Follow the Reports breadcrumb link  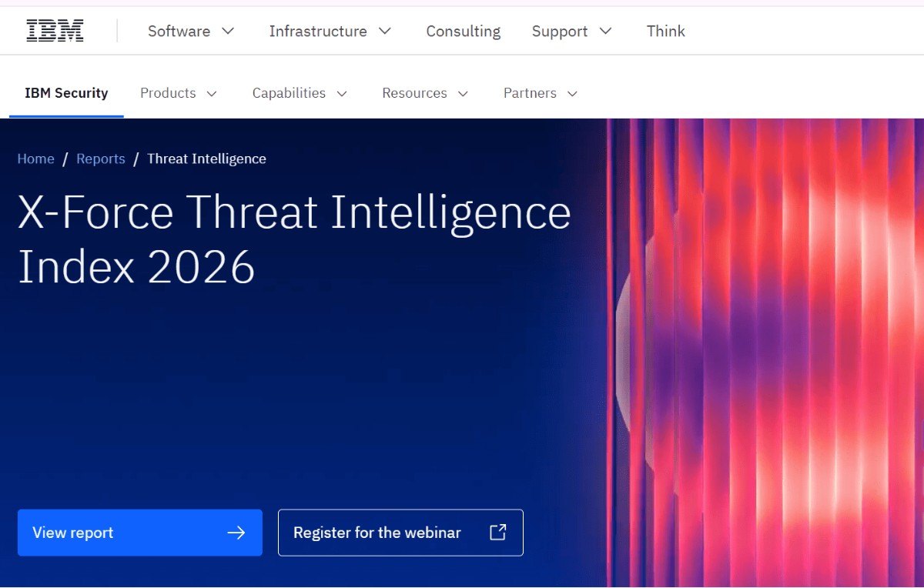[101, 159]
